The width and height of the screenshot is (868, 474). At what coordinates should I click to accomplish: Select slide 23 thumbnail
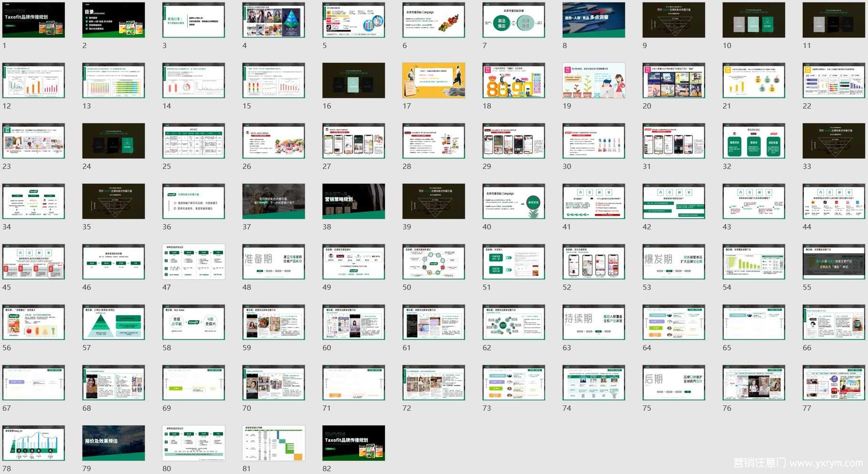click(x=33, y=141)
